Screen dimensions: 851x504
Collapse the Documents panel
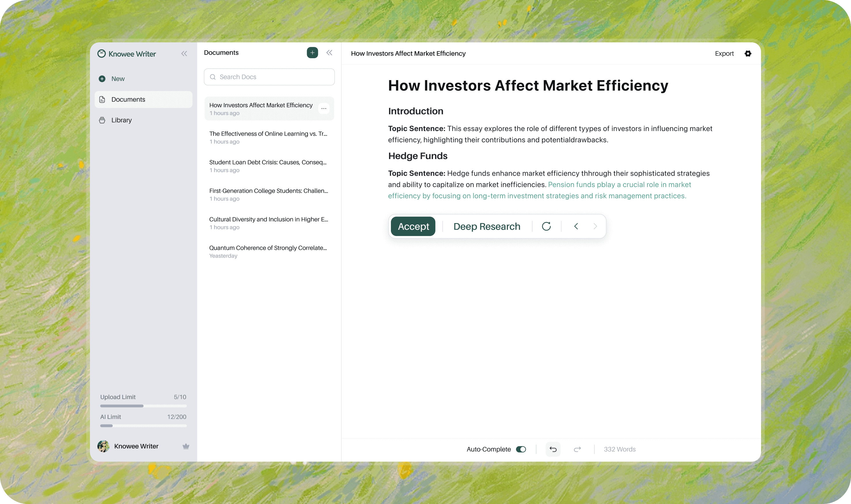(329, 53)
